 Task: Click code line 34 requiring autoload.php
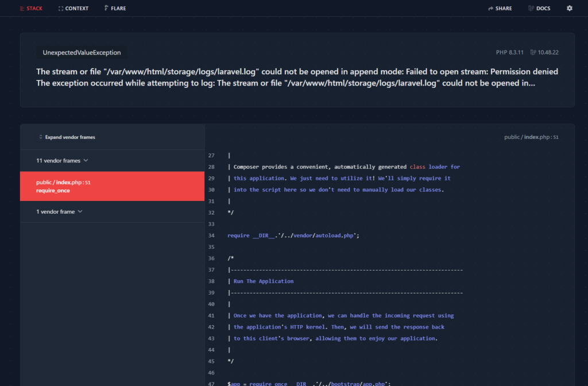[x=293, y=236]
